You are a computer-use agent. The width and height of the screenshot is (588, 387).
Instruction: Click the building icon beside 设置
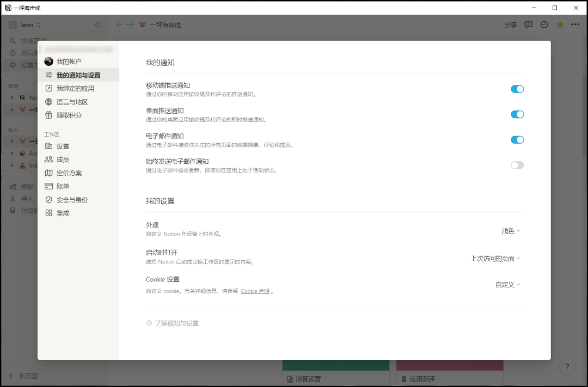click(x=48, y=146)
